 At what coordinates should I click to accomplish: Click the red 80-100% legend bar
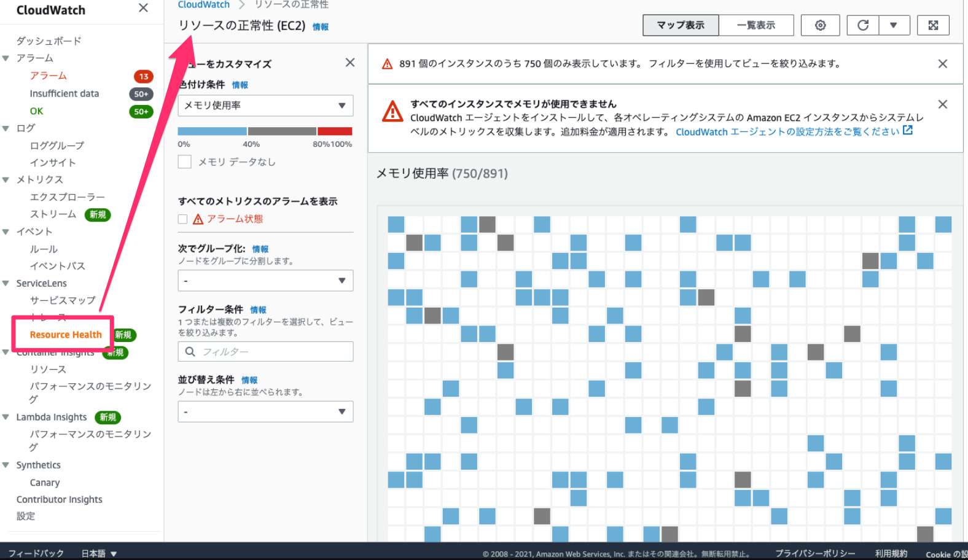pos(335,131)
